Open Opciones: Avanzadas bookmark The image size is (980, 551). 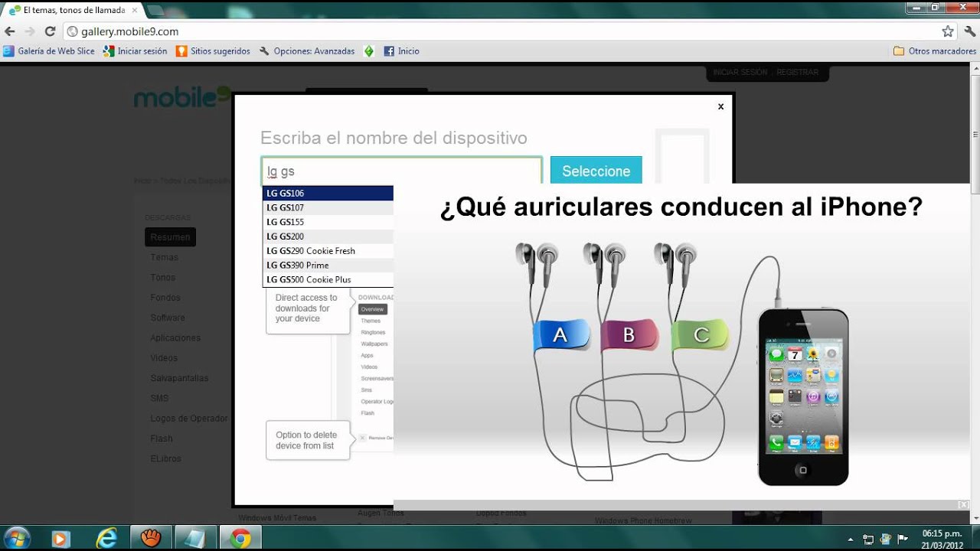pyautogui.click(x=307, y=51)
